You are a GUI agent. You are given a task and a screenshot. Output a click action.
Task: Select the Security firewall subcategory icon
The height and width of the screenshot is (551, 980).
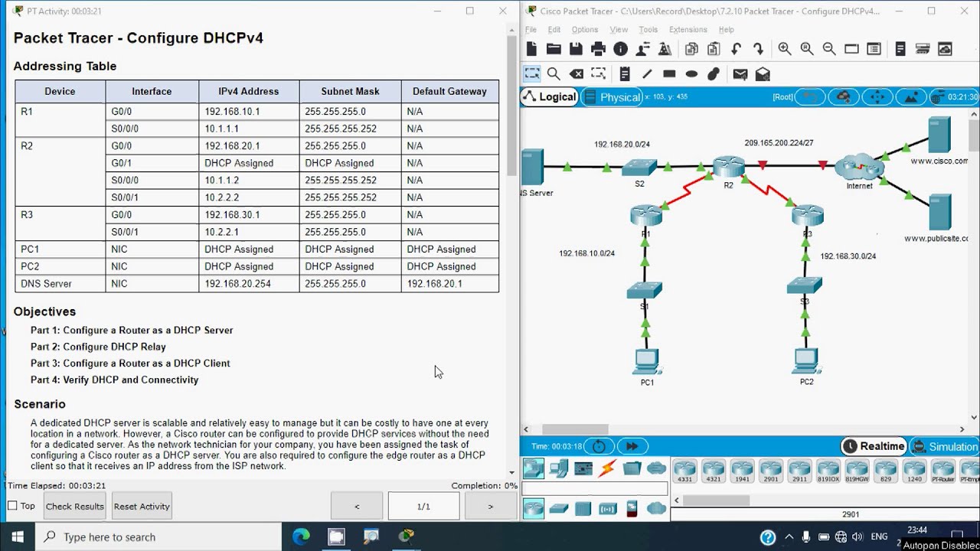(x=632, y=509)
